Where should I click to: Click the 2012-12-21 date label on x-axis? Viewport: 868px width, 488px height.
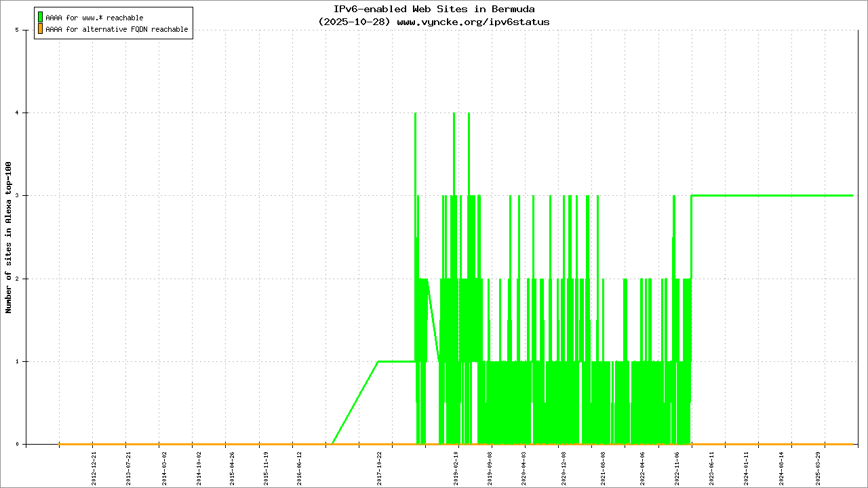(x=94, y=466)
